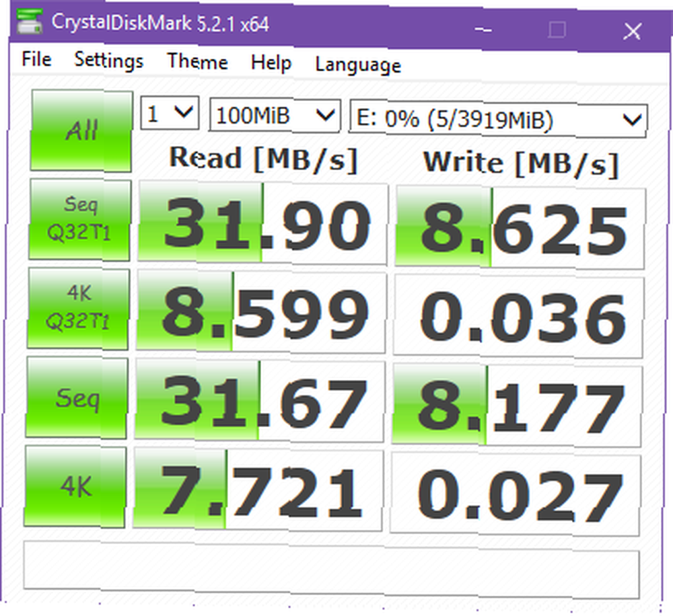Start the plain 4K benchmark
This screenshot has width=673, height=616.
75,486
